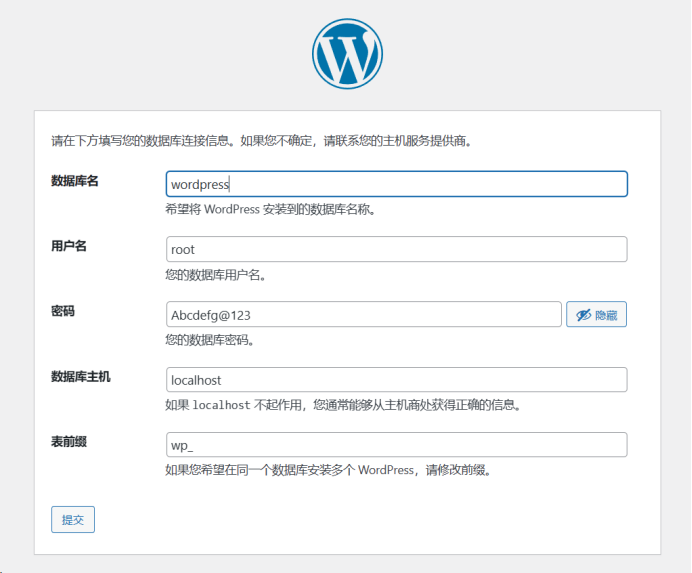Click the 数据库主机 field containing localhost
This screenshot has height=573, width=692.
(x=396, y=380)
